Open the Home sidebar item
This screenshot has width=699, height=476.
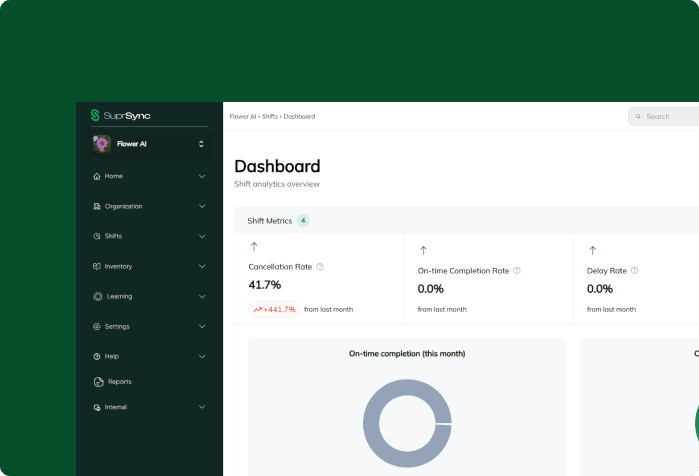149,176
